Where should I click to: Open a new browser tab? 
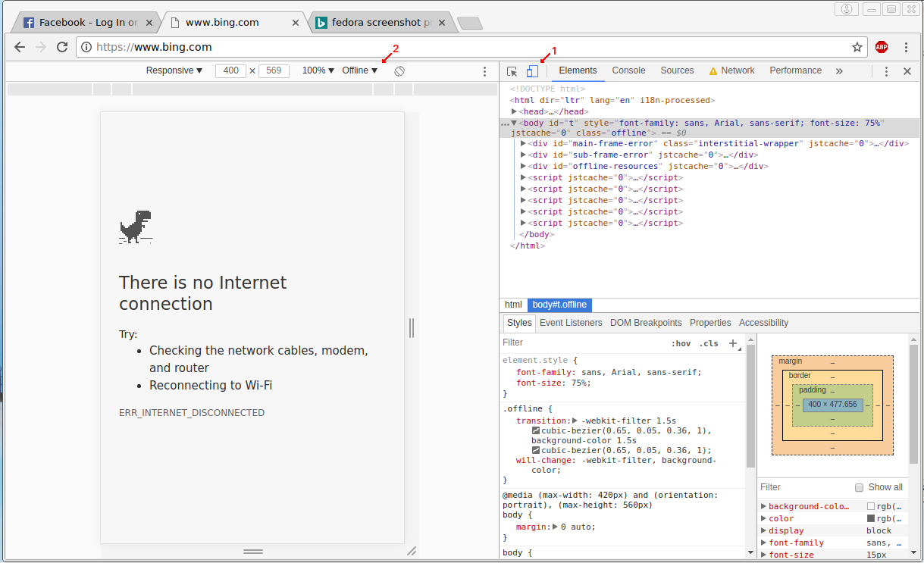pos(470,23)
